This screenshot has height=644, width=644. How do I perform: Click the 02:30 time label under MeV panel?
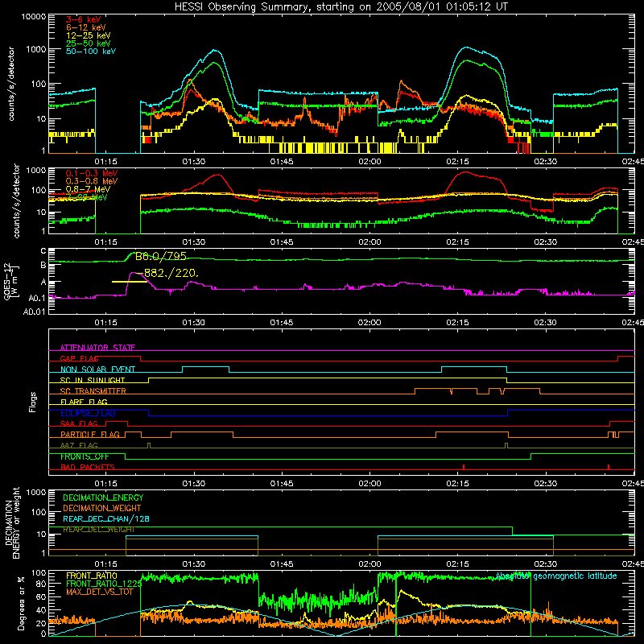pos(546,242)
